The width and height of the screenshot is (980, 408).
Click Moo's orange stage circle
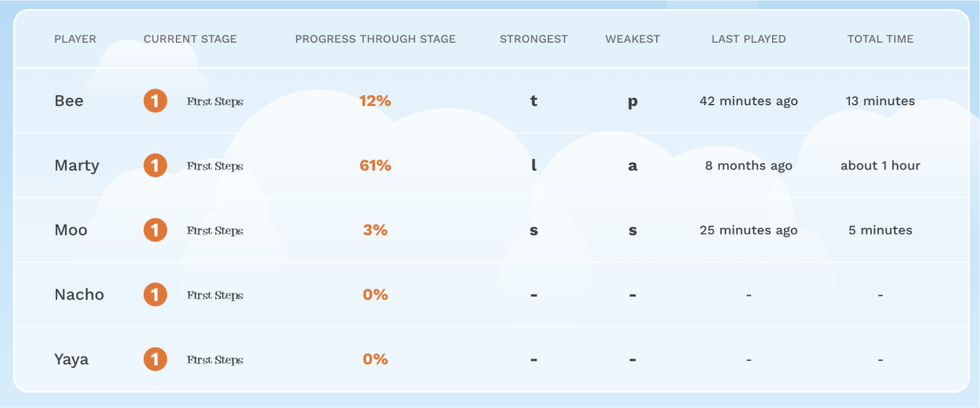(x=155, y=230)
